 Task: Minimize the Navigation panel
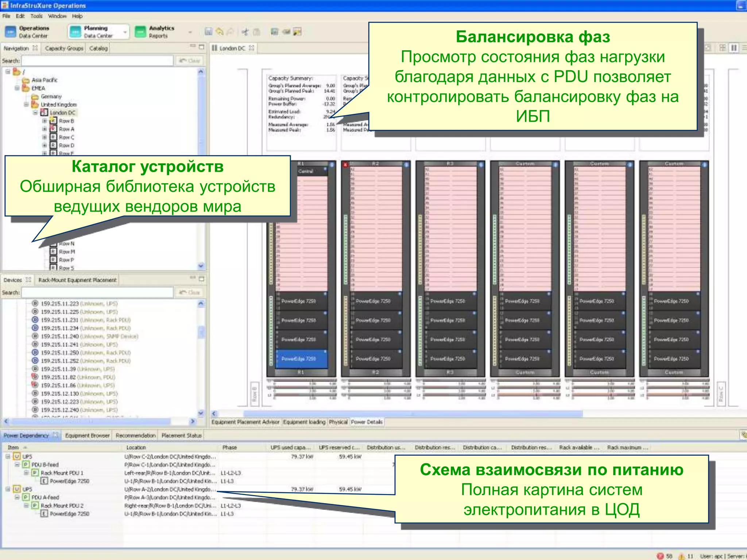point(193,46)
